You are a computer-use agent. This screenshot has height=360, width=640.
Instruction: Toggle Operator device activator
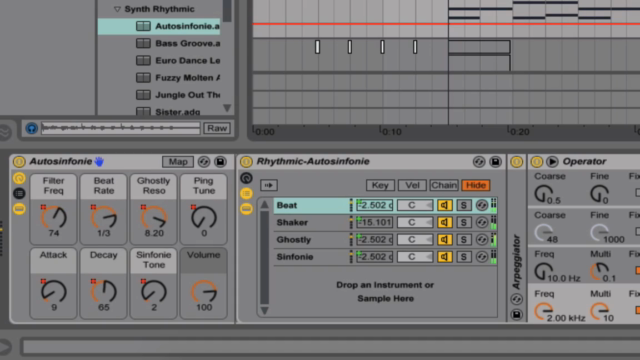point(537,162)
